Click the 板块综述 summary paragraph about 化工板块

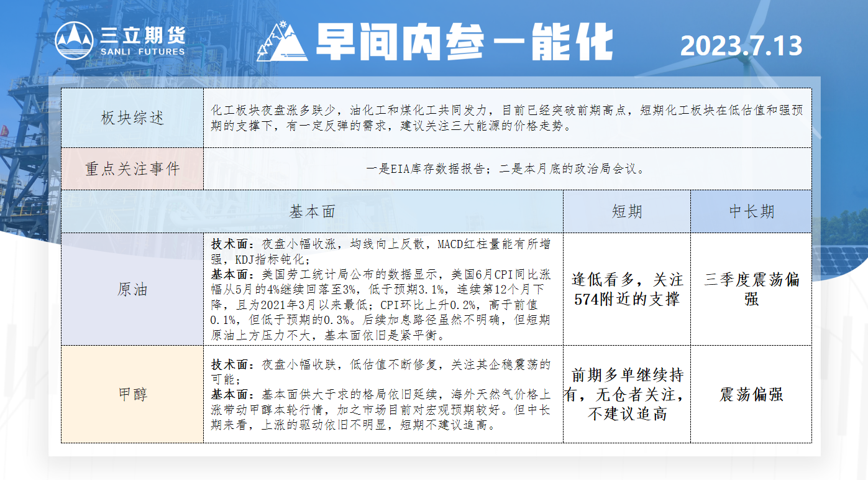click(x=507, y=118)
